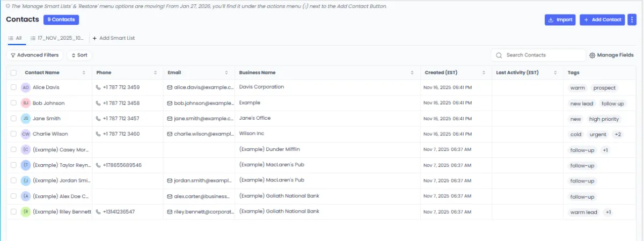Click Jordan Smi's avatar icon
Viewport: 644px width, 241px height.
pyautogui.click(x=26, y=181)
